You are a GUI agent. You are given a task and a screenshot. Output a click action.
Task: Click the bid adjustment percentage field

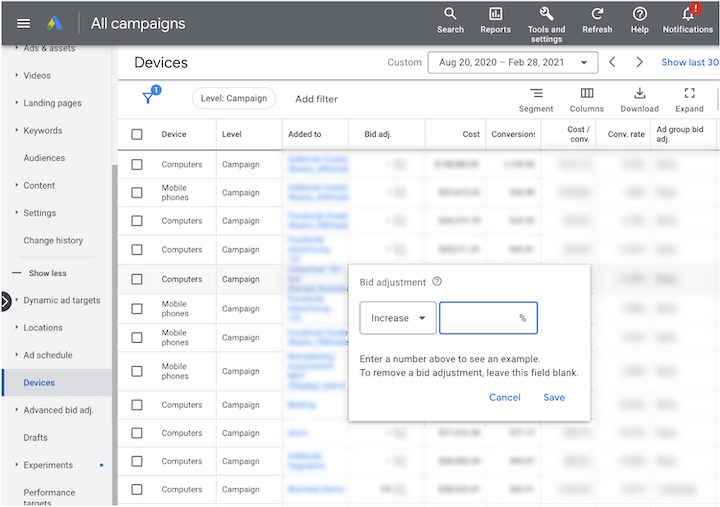480,318
